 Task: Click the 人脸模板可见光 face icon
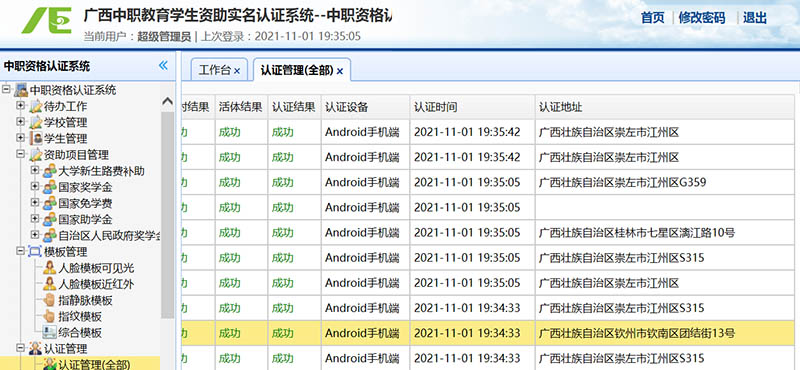tap(50, 268)
